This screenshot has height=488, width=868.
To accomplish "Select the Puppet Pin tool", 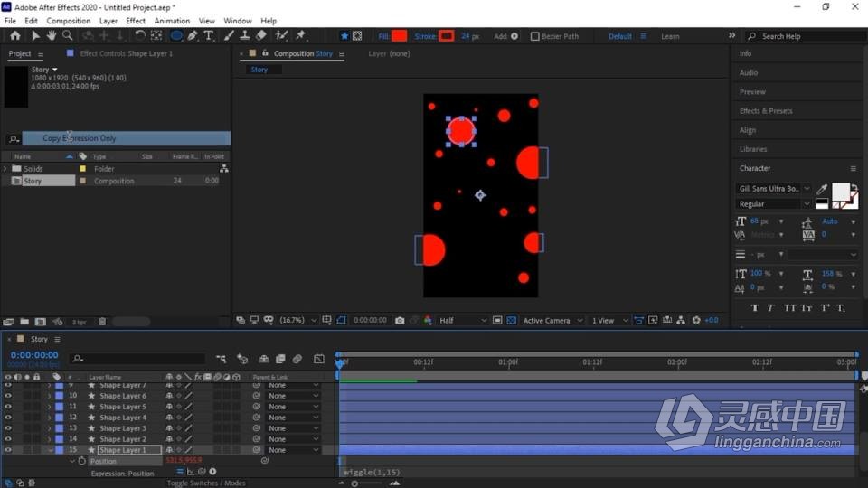I will click(x=300, y=36).
